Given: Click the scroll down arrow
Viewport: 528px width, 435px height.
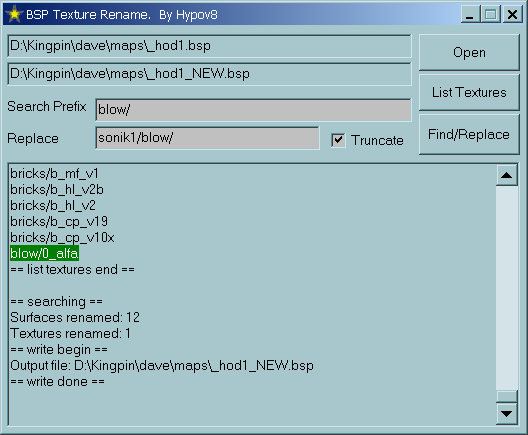Looking at the screenshot, I should tap(506, 413).
